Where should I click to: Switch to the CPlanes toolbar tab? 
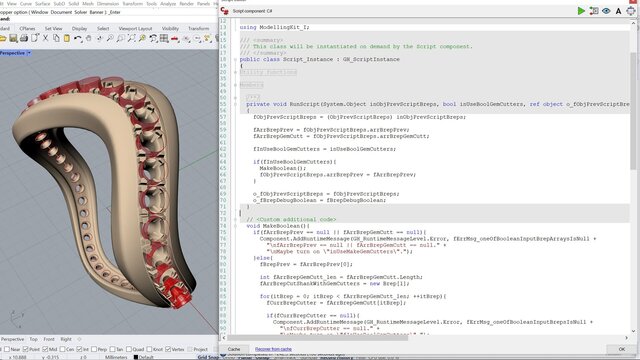click(27, 28)
